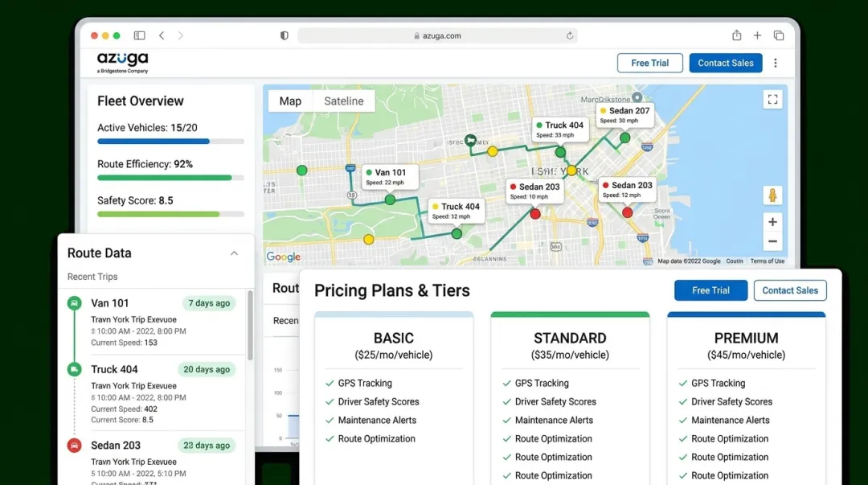Click the Sedan 207 green map marker
This screenshot has height=485, width=868.
click(625, 138)
